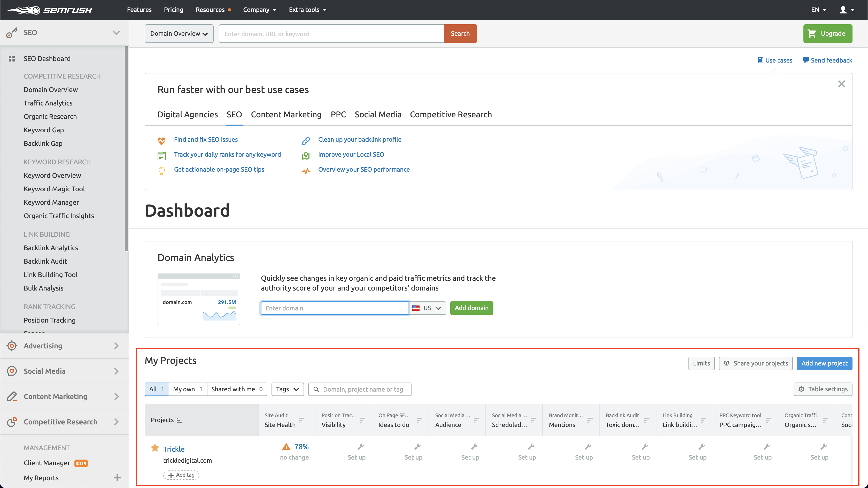Click the map pin icon for Local SEO

306,155
